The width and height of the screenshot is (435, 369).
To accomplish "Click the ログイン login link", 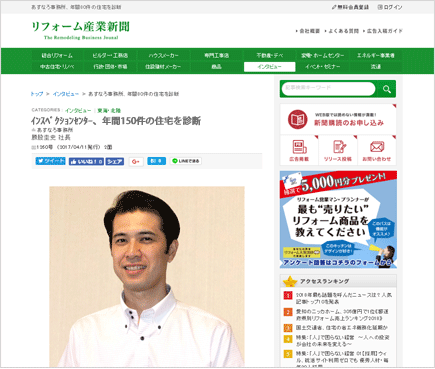I will tap(390, 7).
